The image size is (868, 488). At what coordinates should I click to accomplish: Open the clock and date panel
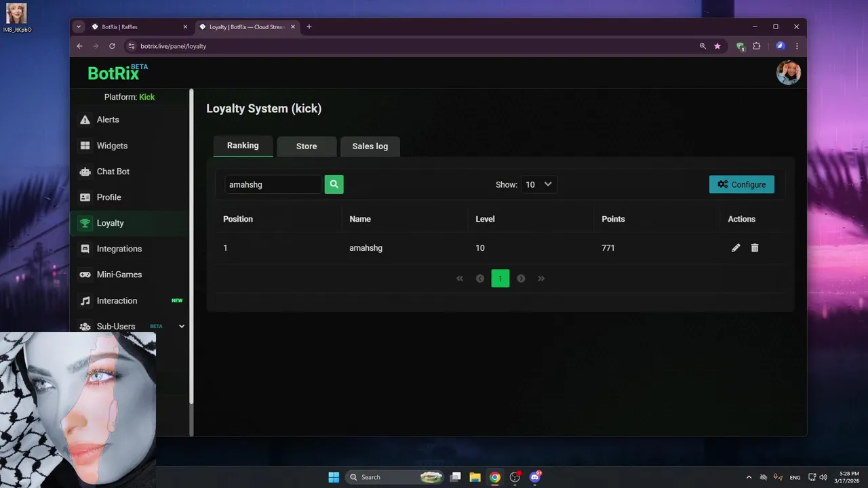[x=848, y=477]
